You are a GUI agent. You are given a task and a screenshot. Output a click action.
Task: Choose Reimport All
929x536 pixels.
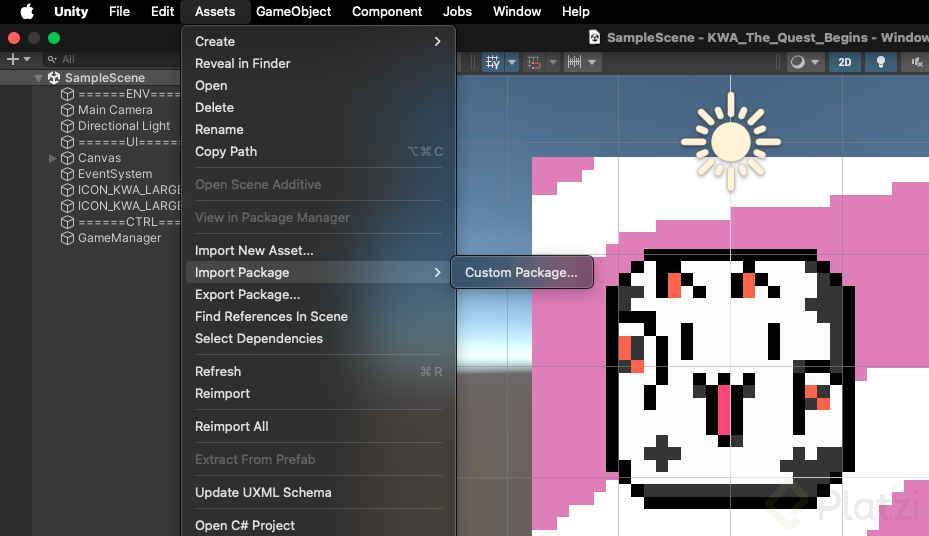point(318,426)
